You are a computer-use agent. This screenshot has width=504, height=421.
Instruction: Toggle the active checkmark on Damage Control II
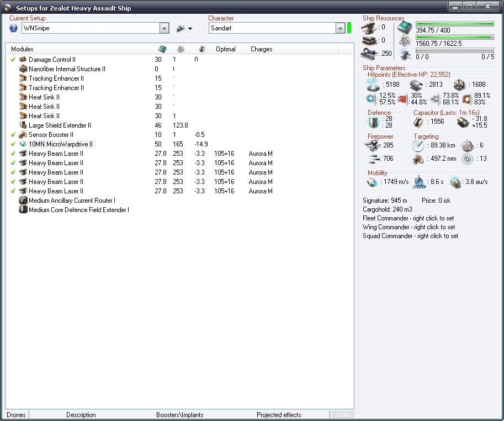point(13,59)
